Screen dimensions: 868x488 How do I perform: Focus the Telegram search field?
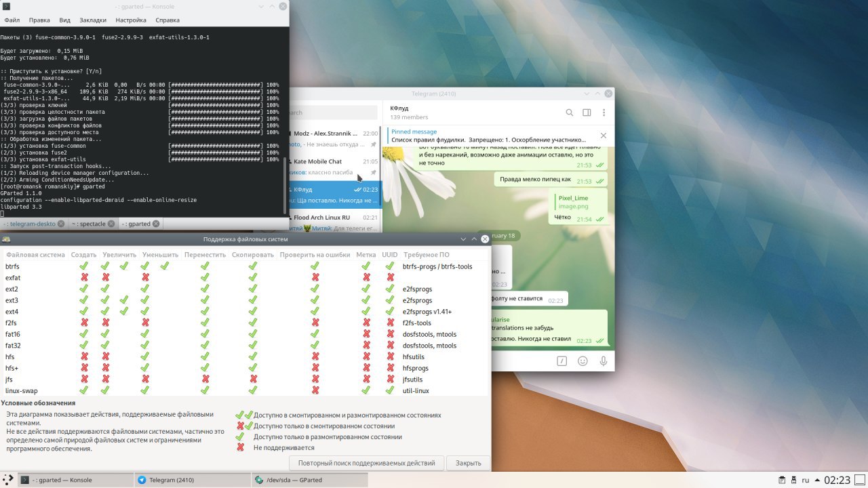coord(332,113)
